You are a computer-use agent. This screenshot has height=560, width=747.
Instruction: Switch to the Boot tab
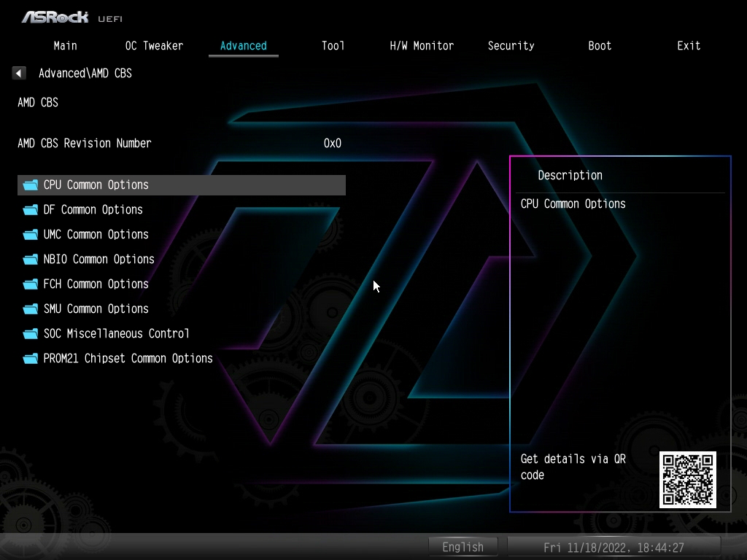(x=600, y=46)
